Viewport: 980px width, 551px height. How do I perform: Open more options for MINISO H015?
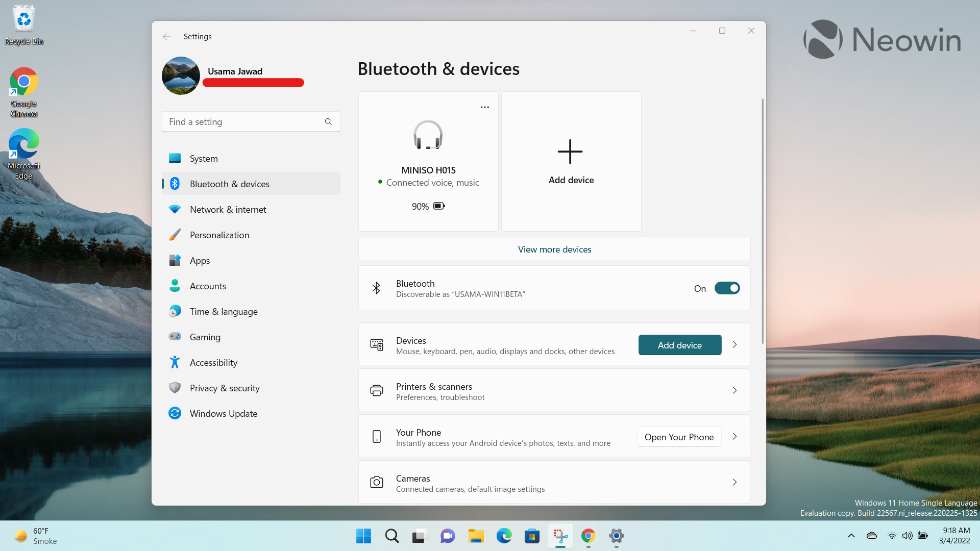tap(484, 107)
